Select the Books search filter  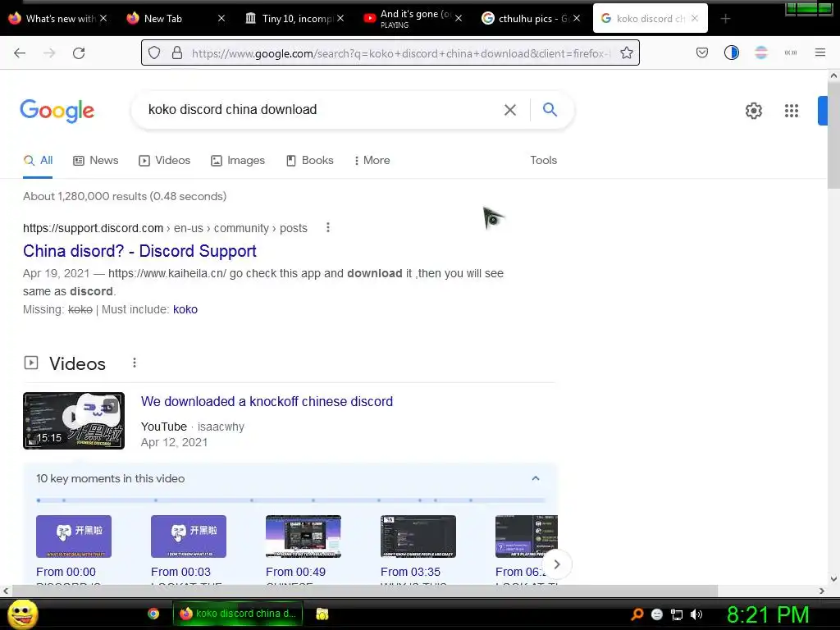[x=309, y=160]
